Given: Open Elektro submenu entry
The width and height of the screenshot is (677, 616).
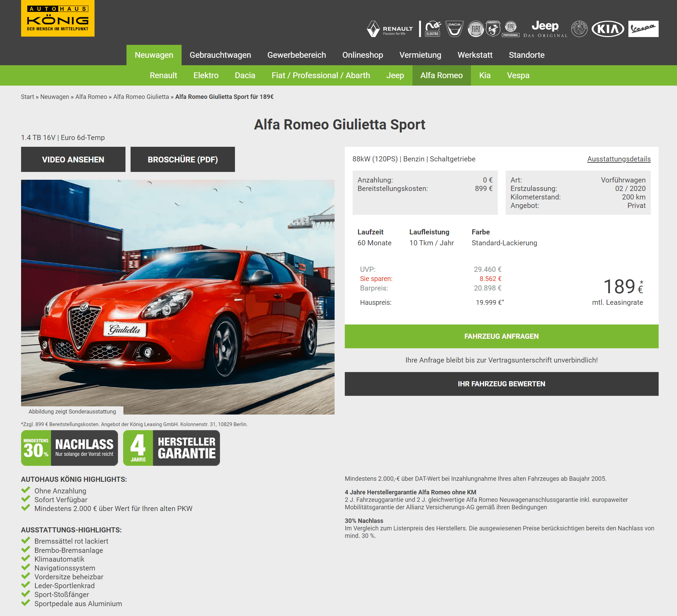Looking at the screenshot, I should tap(206, 75).
